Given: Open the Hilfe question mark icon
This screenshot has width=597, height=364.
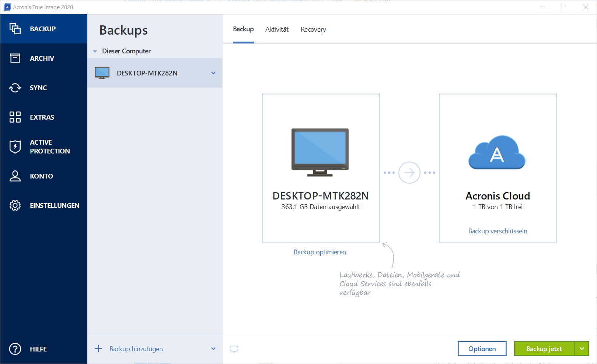Looking at the screenshot, I should [x=15, y=349].
